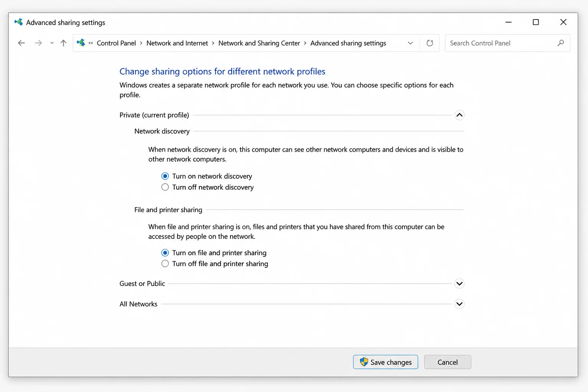Select Advanced sharing settings breadcrumb
The width and height of the screenshot is (588, 392).
(x=348, y=43)
